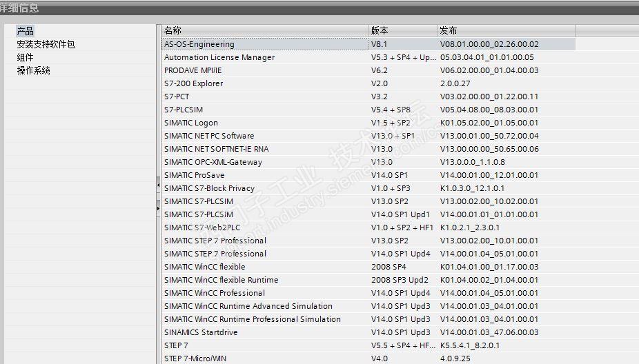This screenshot has height=364, width=639.
Task: Click release value 2.0.0.27
Action: click(x=455, y=83)
